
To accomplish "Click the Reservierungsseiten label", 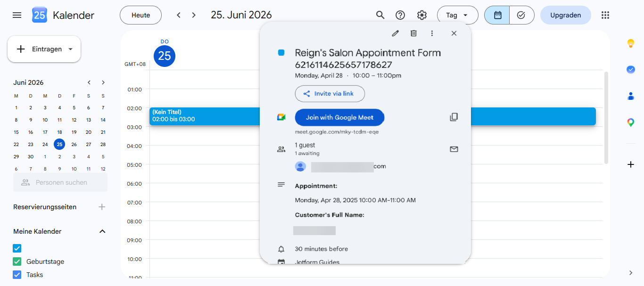I will pos(45,207).
